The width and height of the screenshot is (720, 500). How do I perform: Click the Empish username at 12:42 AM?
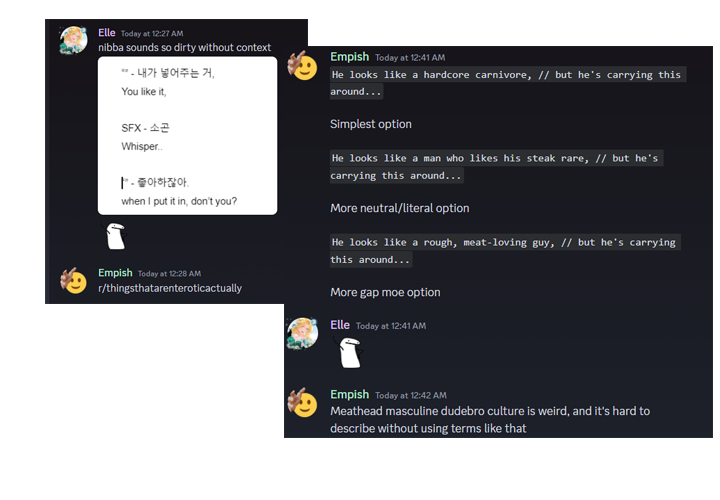coord(349,394)
